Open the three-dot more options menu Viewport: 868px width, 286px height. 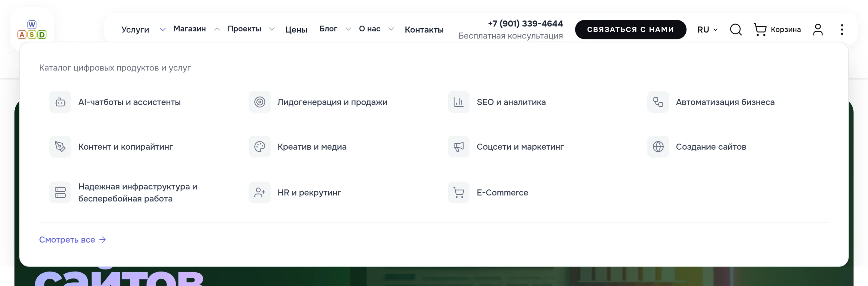[x=842, y=30]
